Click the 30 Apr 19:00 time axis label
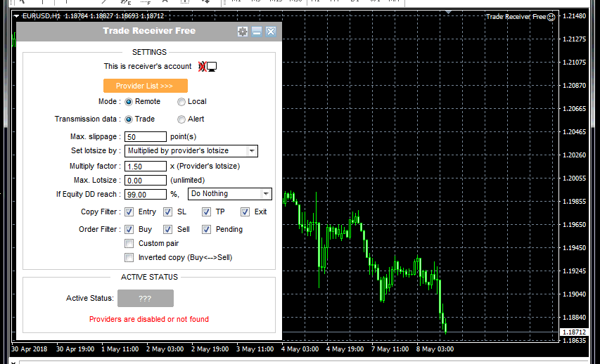600x364 pixels. click(75, 349)
